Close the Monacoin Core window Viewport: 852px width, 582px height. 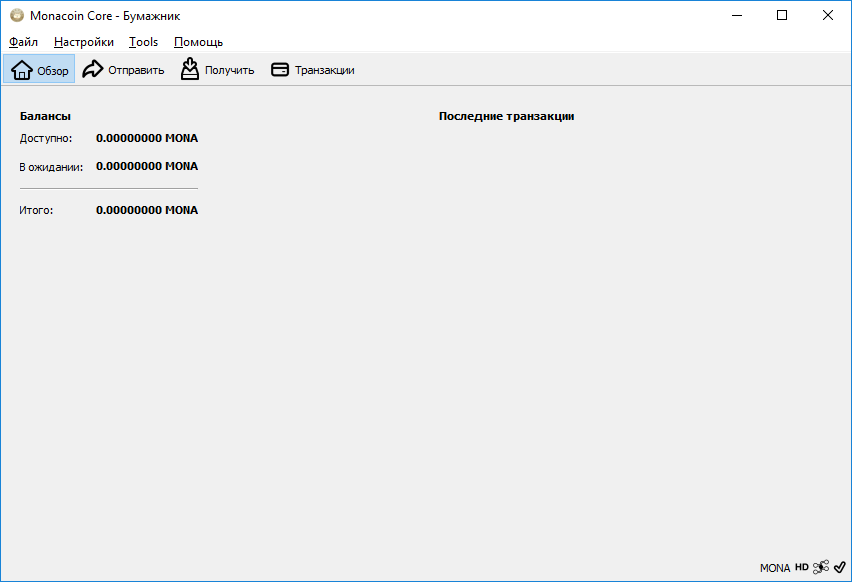pyautogui.click(x=828, y=15)
